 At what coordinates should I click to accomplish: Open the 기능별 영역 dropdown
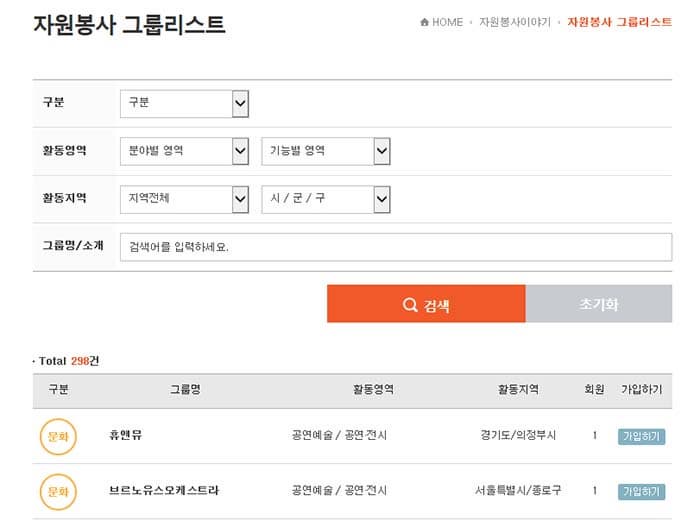coord(326,151)
